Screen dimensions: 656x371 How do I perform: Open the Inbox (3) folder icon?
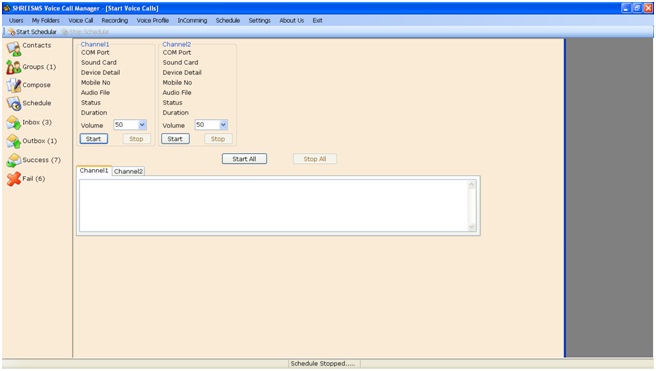(x=14, y=123)
